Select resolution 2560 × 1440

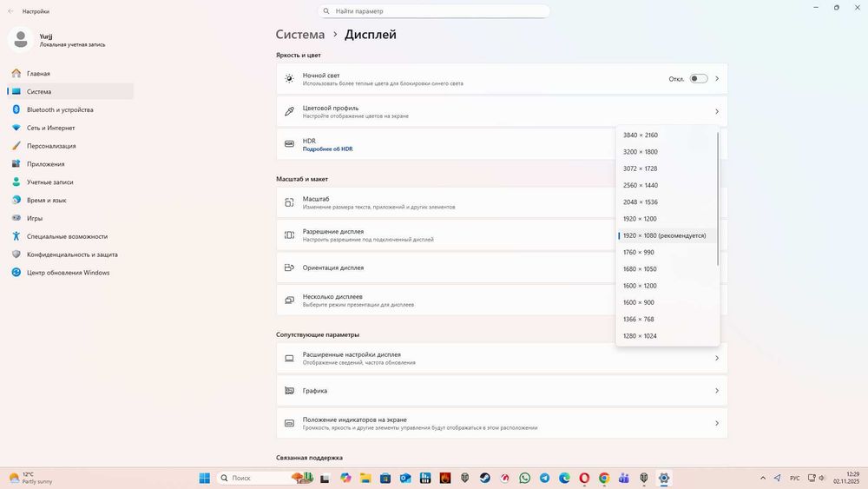667,185
